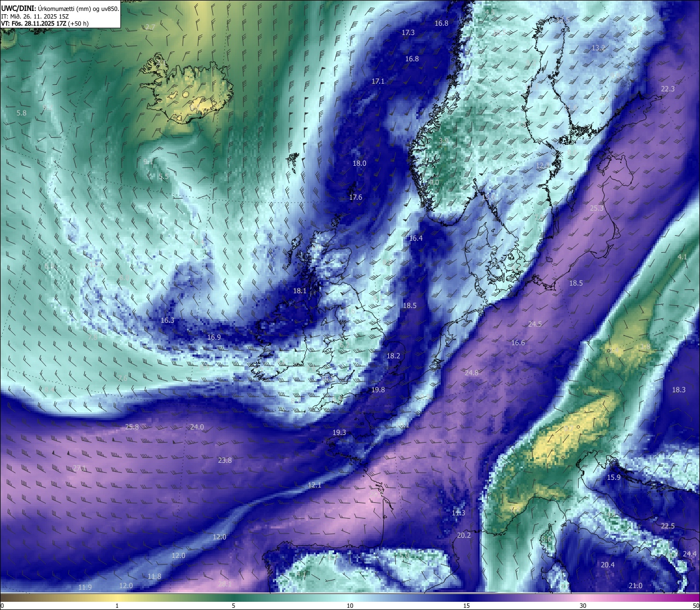Click the 22.5 value label
The width and height of the screenshot is (700, 610).
(668, 526)
